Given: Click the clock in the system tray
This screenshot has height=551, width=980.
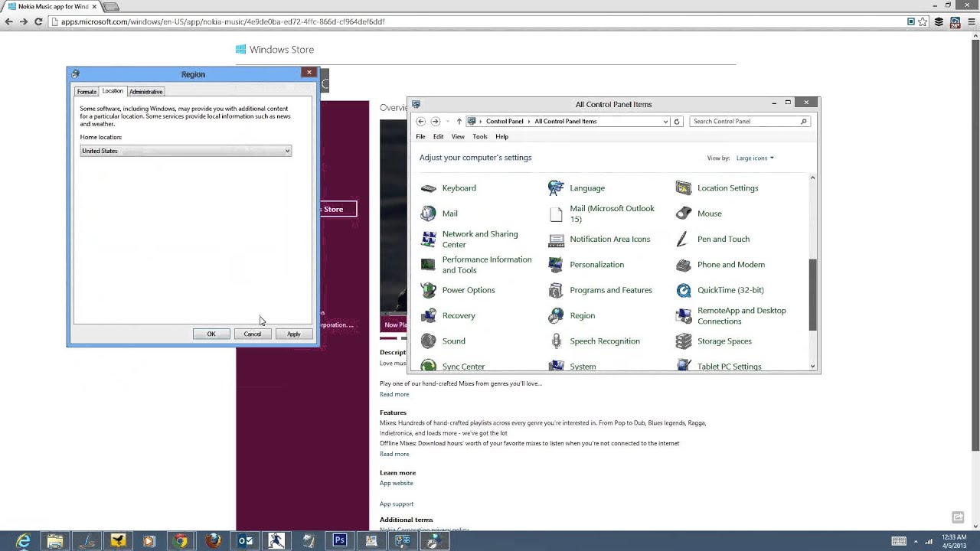Looking at the screenshot, I should tap(954, 541).
